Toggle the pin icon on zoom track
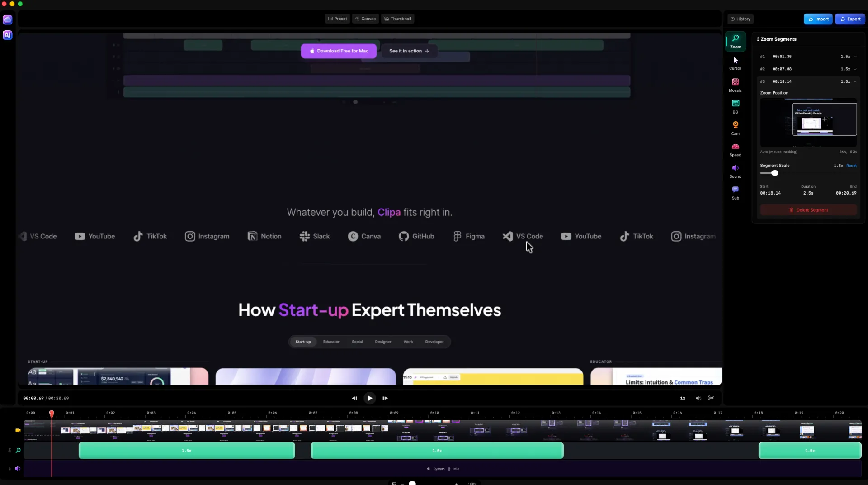The height and width of the screenshot is (485, 868). [9, 450]
